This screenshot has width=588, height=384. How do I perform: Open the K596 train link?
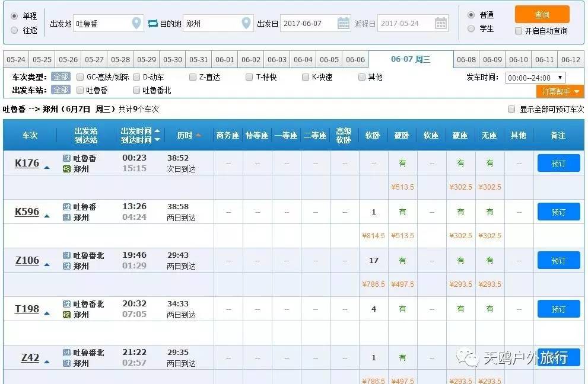(26, 211)
